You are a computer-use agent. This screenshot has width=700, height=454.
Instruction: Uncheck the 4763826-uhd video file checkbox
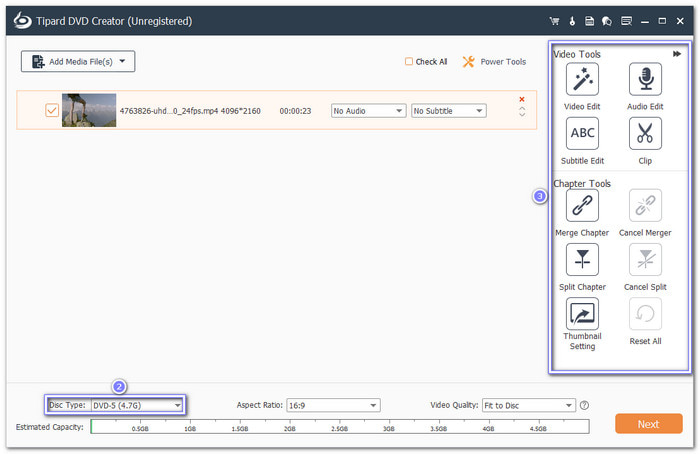(x=52, y=110)
